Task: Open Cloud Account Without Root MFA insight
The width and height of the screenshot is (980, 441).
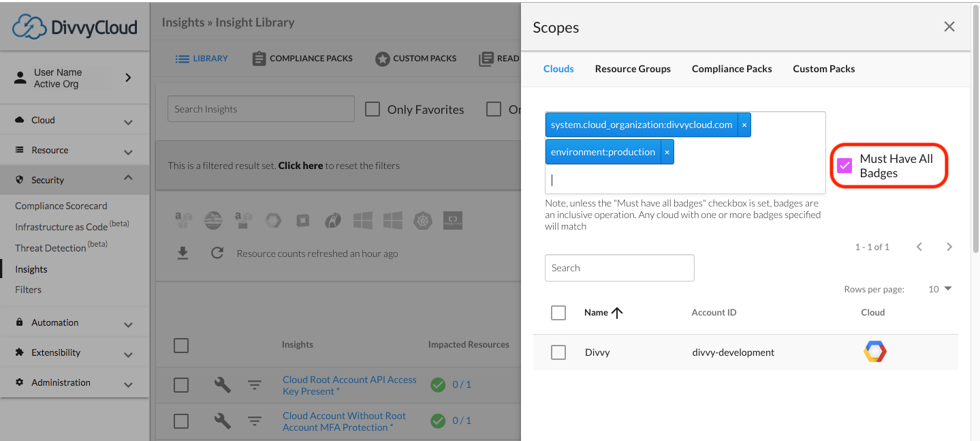Action: point(344,421)
